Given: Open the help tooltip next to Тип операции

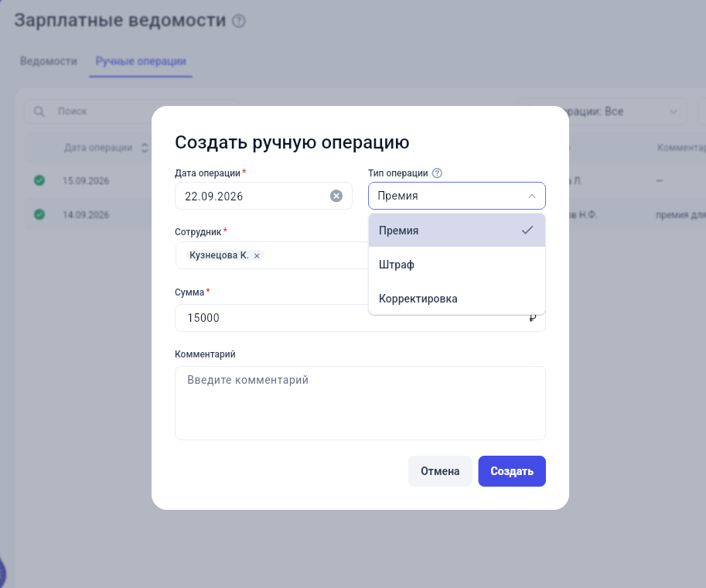Looking at the screenshot, I should click(x=437, y=173).
